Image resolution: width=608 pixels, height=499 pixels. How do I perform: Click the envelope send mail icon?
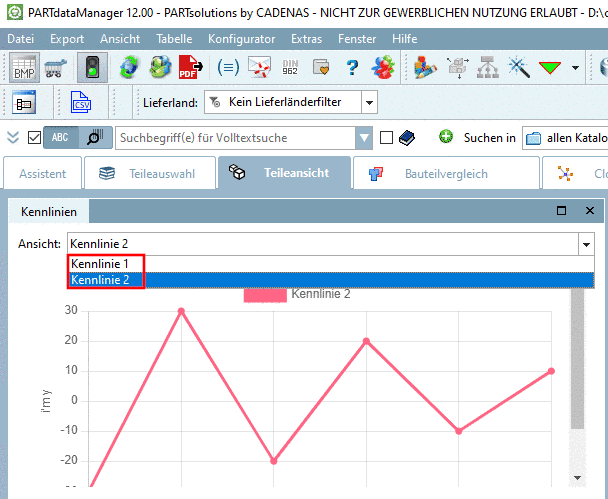tap(259, 67)
